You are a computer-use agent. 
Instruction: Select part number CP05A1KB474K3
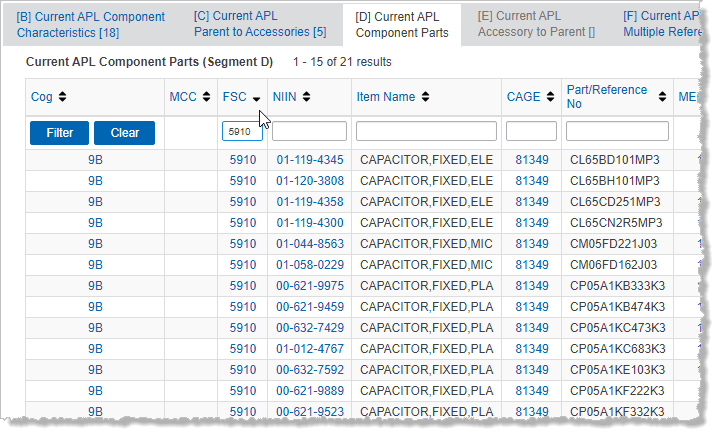coord(618,307)
